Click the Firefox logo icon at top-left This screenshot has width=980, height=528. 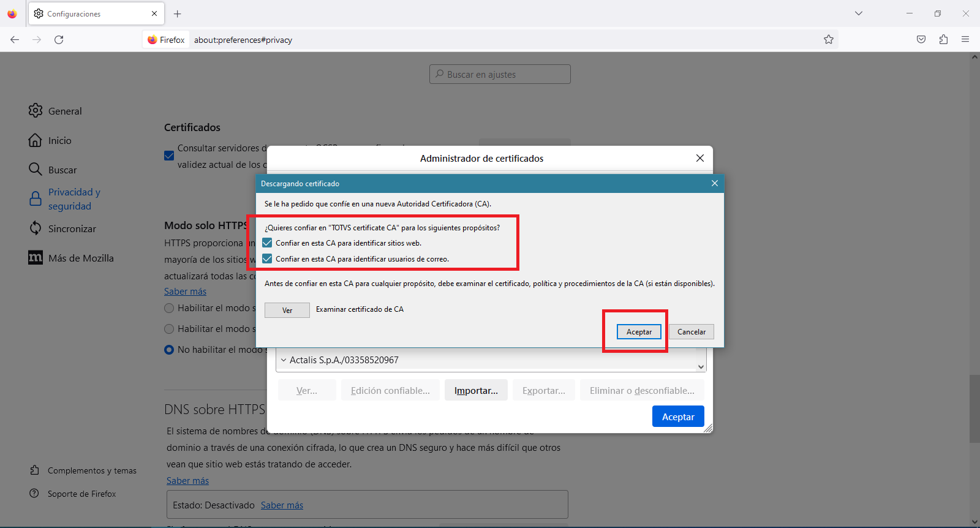pos(12,13)
